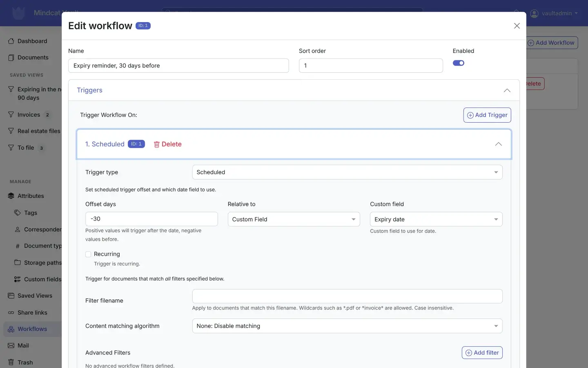Click the filter icon beside To file
Viewport: 588px width, 368px height.
tap(11, 148)
